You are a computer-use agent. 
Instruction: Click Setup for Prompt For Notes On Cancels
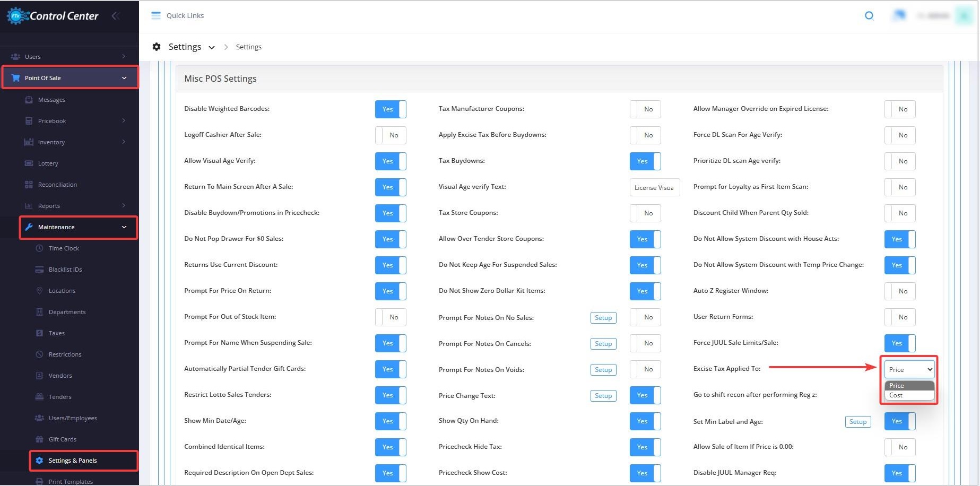pos(603,343)
